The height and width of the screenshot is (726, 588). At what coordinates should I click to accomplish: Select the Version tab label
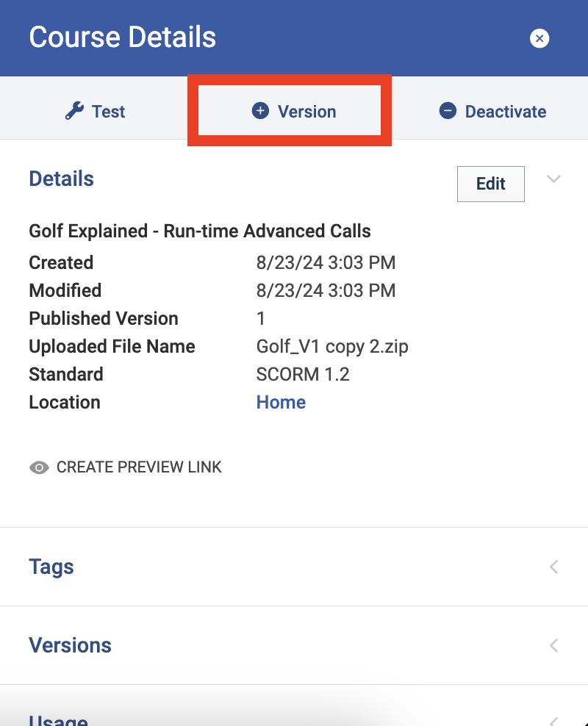[306, 112]
